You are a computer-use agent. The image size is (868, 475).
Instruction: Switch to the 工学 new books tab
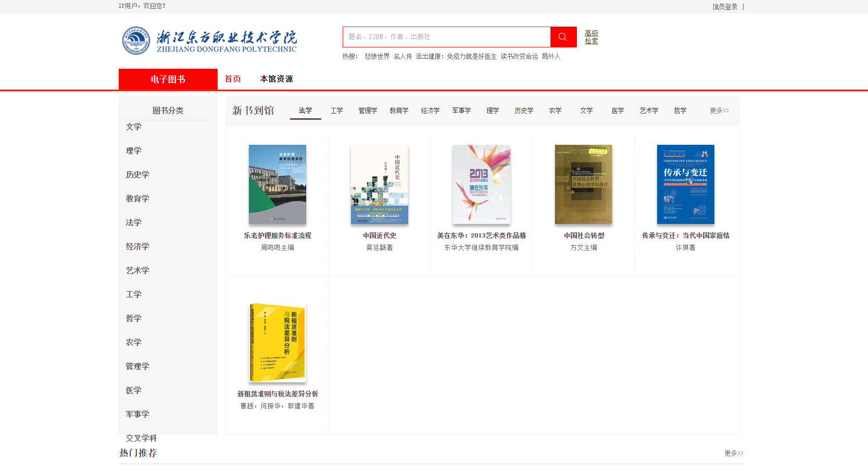[x=336, y=110]
